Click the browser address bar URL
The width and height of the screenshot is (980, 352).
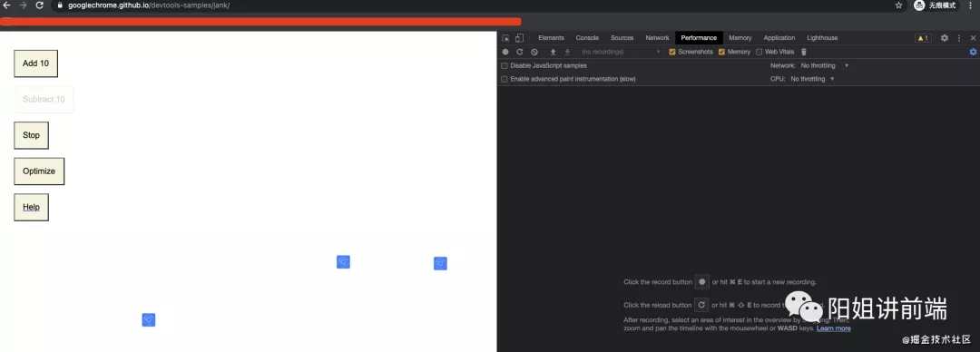pyautogui.click(x=149, y=5)
